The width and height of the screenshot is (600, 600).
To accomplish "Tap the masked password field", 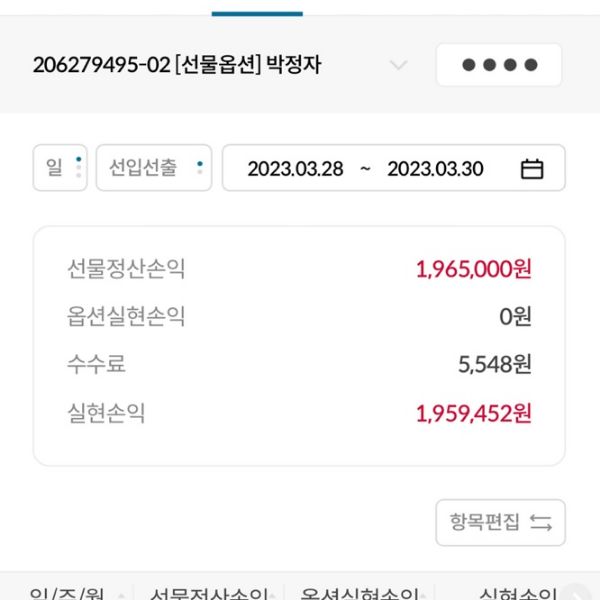I will pos(499,66).
